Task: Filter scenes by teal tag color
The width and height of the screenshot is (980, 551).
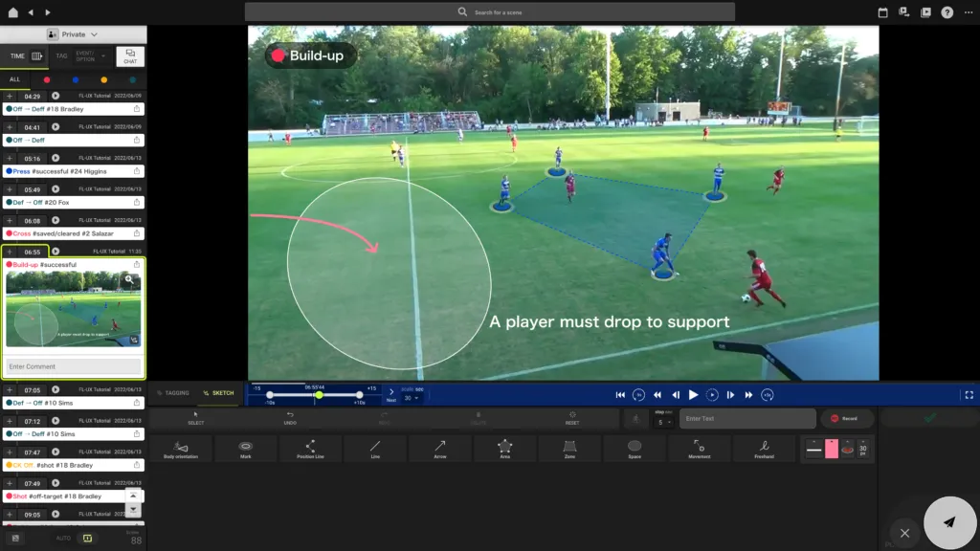Action: [x=132, y=80]
